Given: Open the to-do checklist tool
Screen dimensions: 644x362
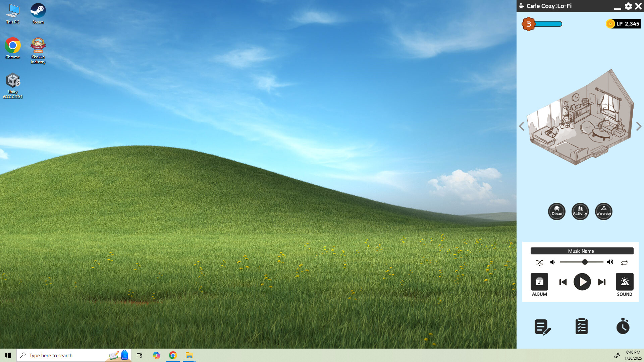Looking at the screenshot, I should pyautogui.click(x=581, y=326).
